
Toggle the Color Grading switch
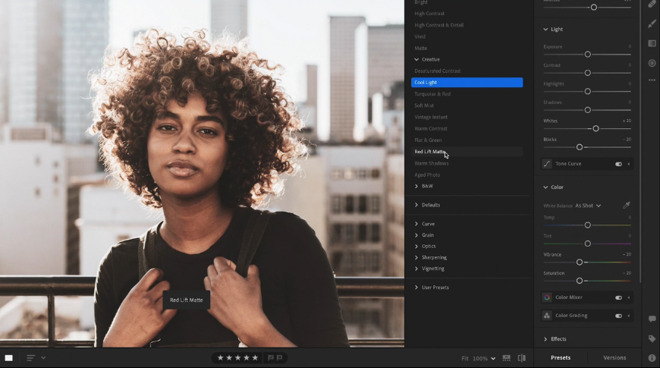[618, 316]
